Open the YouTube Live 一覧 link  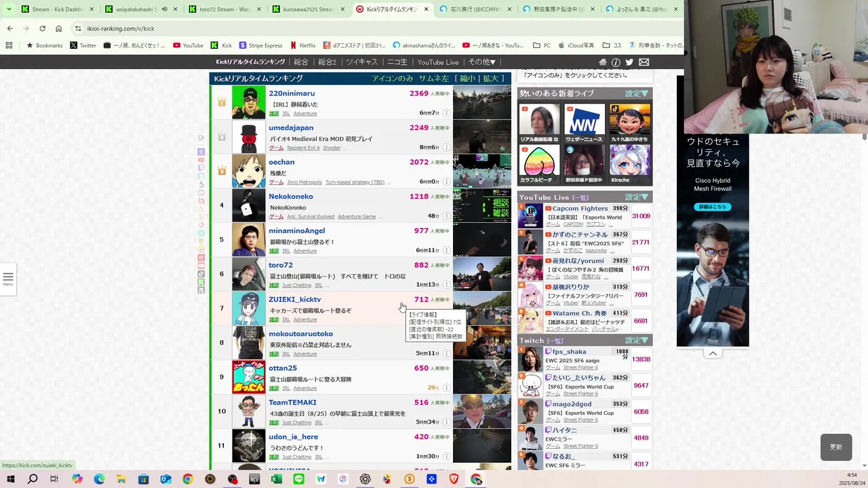point(580,197)
